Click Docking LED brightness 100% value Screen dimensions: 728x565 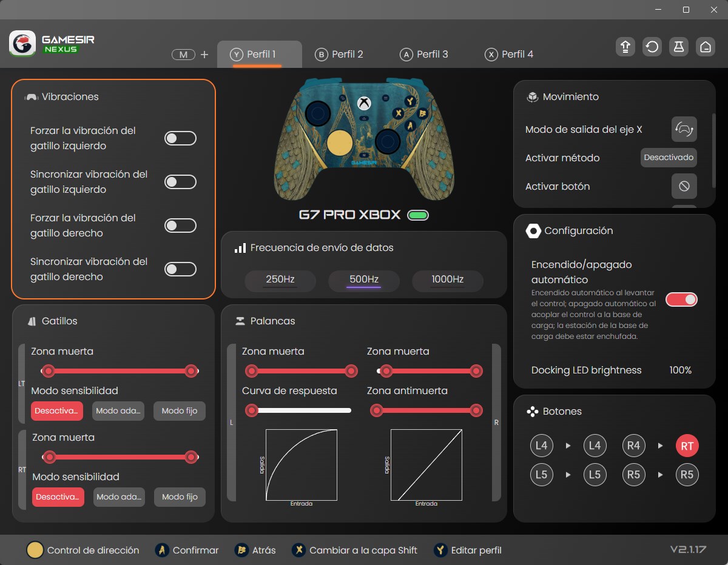tap(680, 370)
